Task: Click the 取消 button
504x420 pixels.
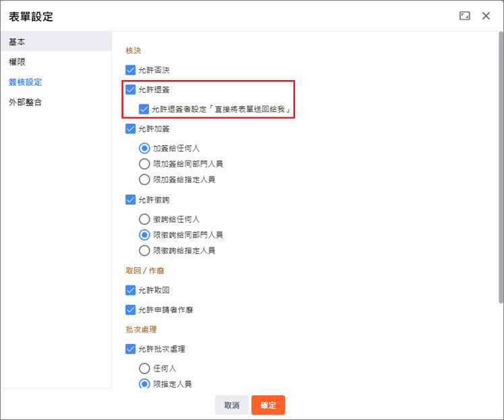Action: point(232,405)
